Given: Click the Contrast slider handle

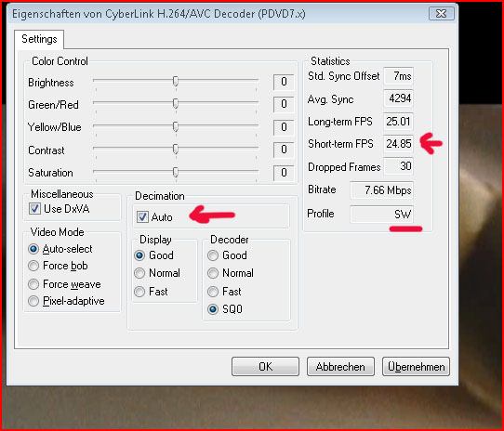Looking at the screenshot, I should click(176, 149).
